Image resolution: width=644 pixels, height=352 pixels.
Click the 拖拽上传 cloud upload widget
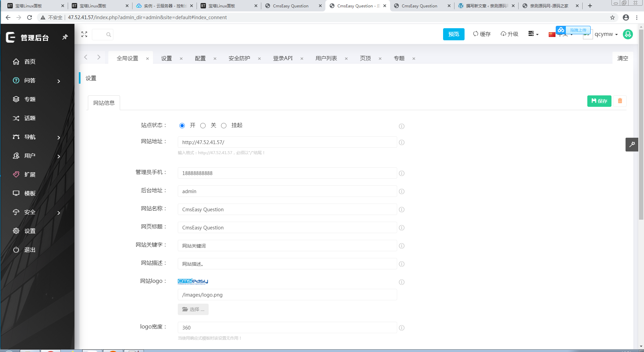tap(573, 30)
